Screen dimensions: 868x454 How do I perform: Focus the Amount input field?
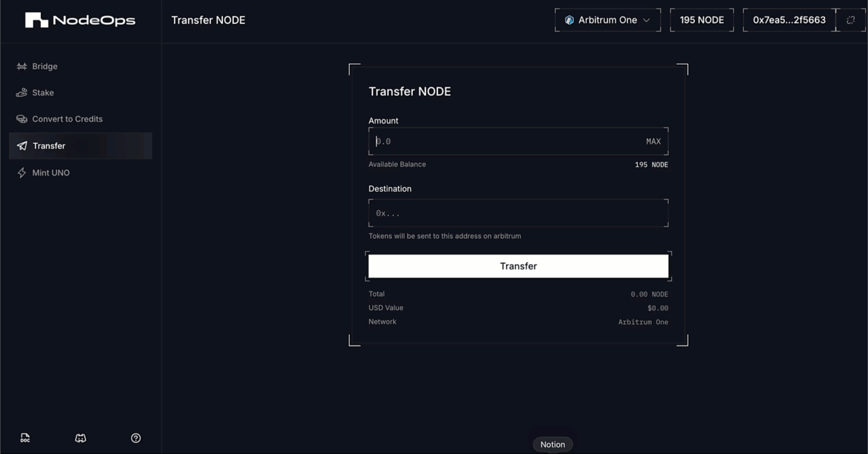click(x=518, y=141)
